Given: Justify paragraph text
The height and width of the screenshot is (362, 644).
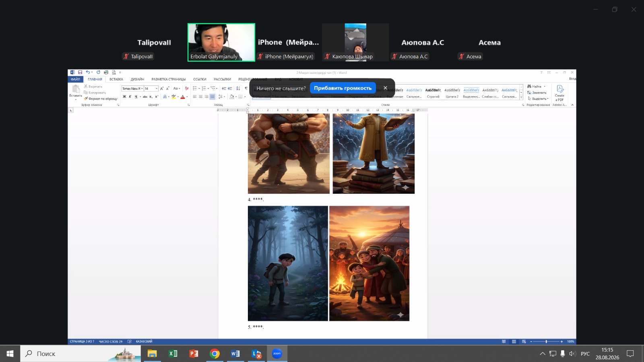Looking at the screenshot, I should (212, 97).
